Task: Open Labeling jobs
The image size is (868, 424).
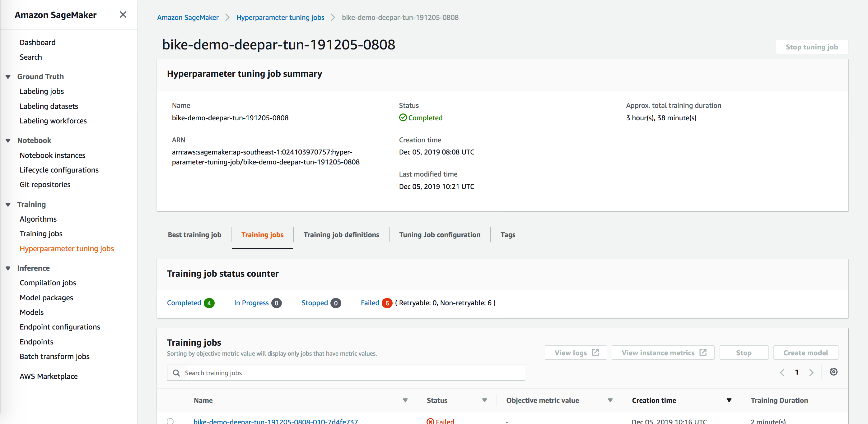Action: pos(41,91)
